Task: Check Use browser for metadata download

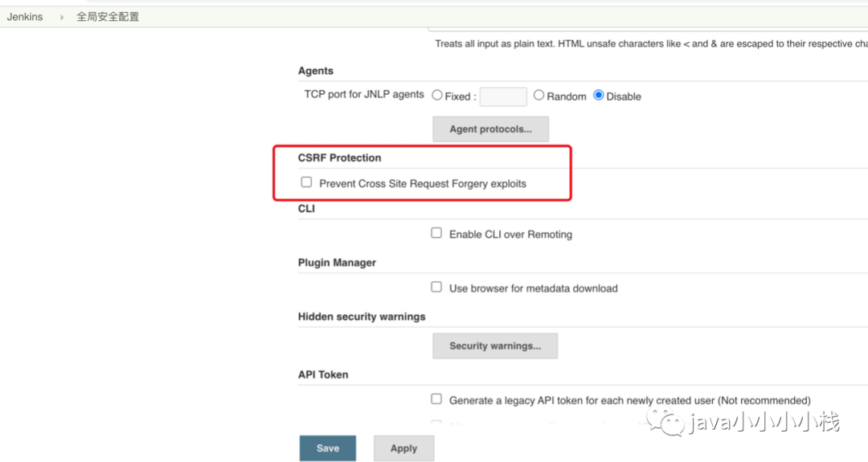Action: pyautogui.click(x=436, y=287)
